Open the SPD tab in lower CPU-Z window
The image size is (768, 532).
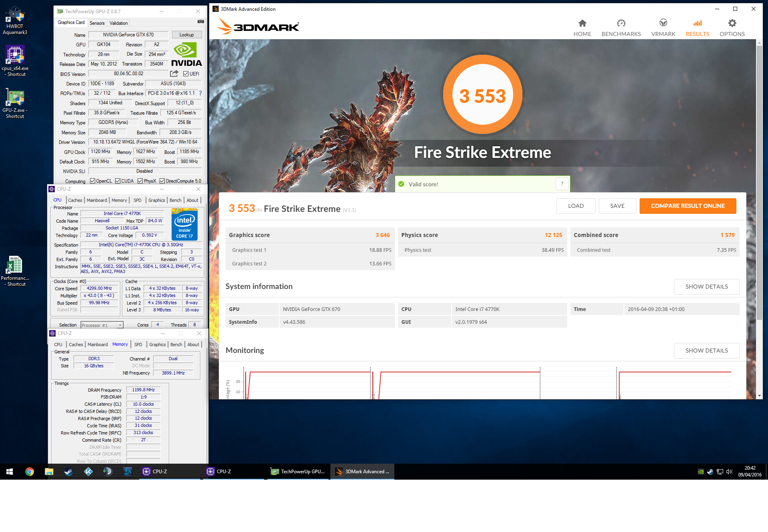pyautogui.click(x=138, y=345)
